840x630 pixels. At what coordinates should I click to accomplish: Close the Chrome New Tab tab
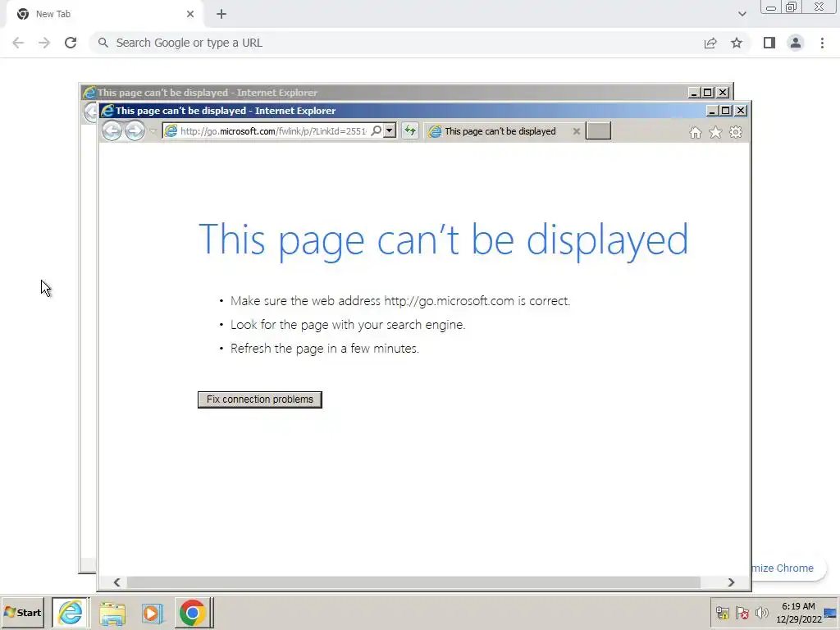(x=190, y=14)
